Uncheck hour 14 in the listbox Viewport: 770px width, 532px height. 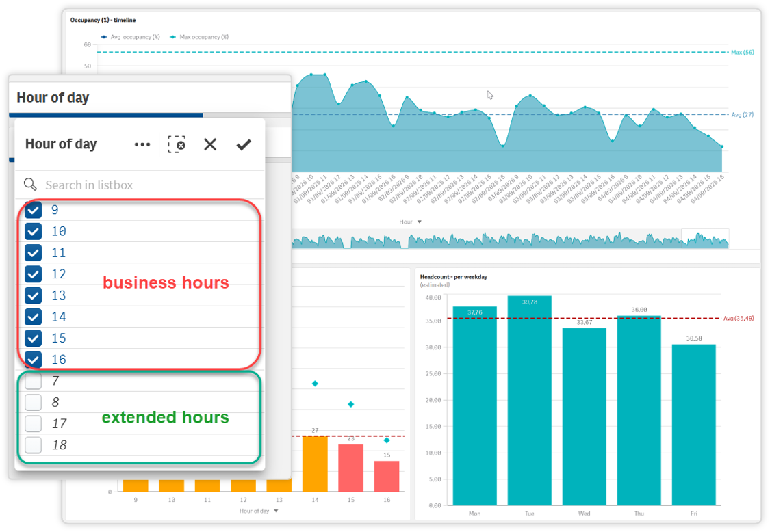[x=34, y=317]
